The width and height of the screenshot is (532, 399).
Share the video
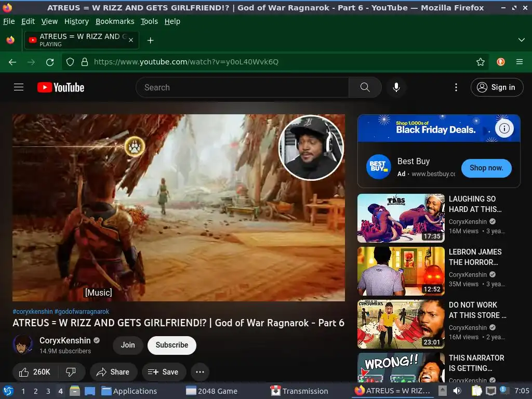tap(113, 372)
